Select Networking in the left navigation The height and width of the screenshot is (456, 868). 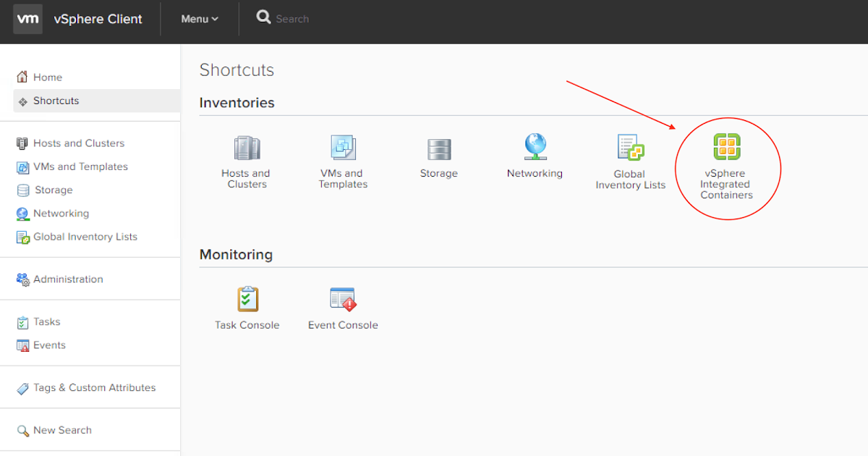61,214
